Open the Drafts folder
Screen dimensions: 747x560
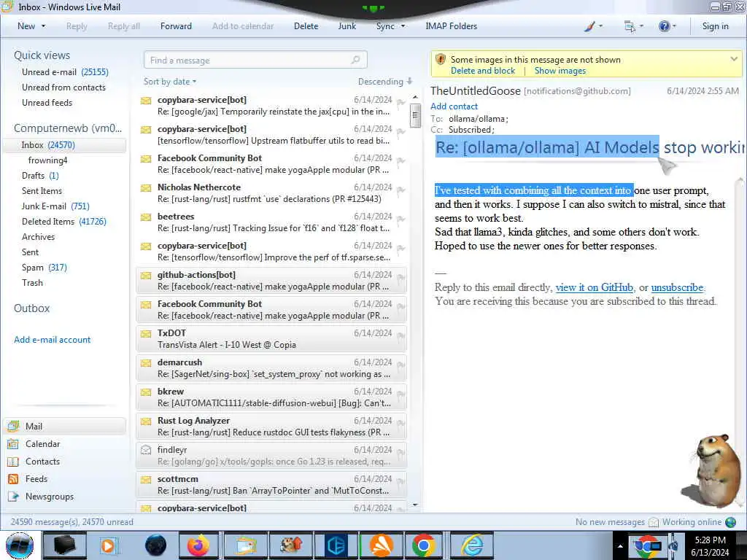pyautogui.click(x=40, y=175)
